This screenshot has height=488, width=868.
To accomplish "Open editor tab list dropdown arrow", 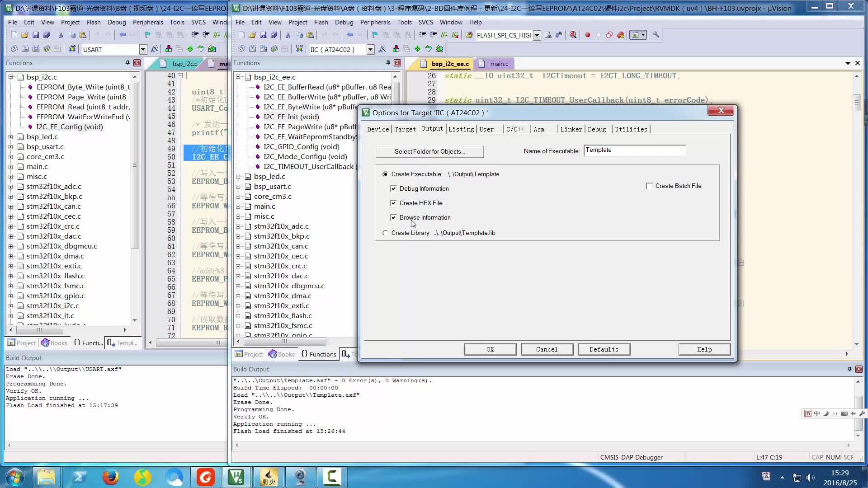I will [x=848, y=63].
